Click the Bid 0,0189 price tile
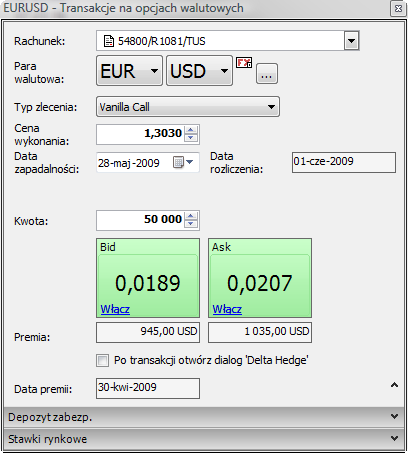Viewport: 408px width, 454px height. (148, 278)
